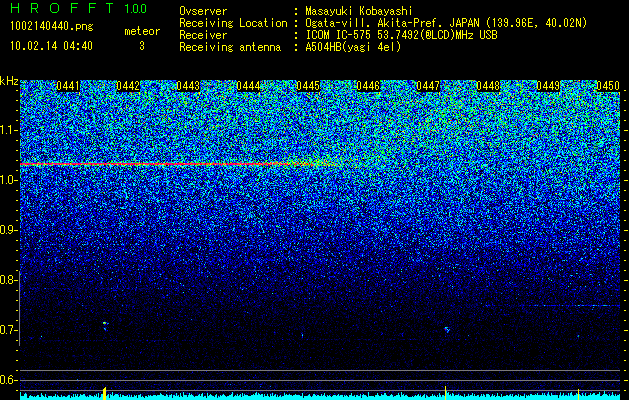Click the 'meteor' label
629x400 pixels.
click(142, 31)
